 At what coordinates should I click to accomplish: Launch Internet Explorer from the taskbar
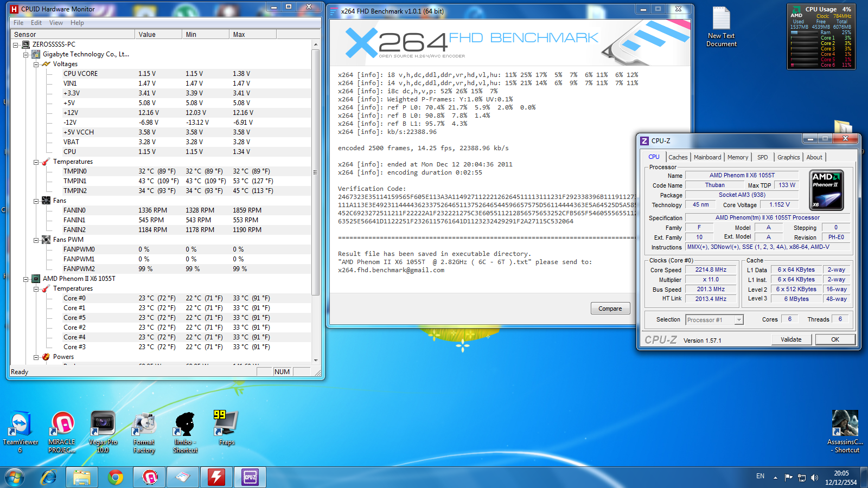(49, 477)
